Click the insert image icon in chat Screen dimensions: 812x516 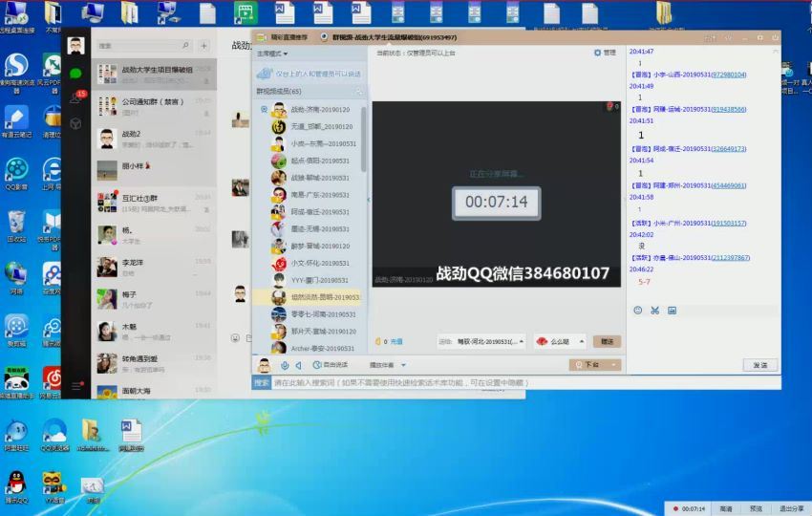point(672,311)
